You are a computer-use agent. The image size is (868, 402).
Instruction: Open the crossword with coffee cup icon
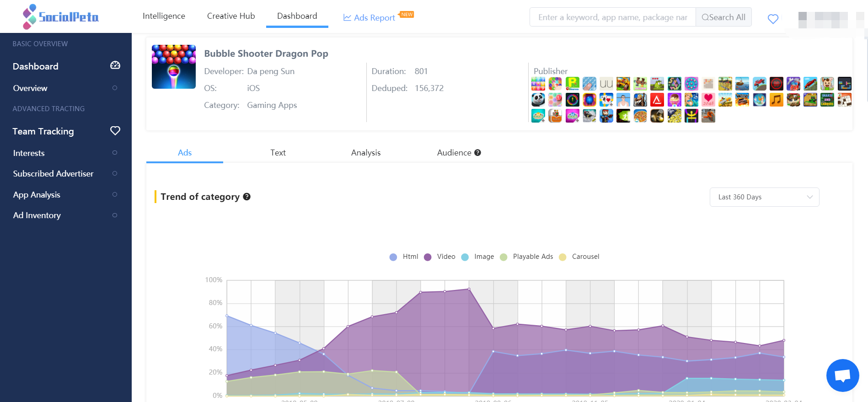click(845, 100)
